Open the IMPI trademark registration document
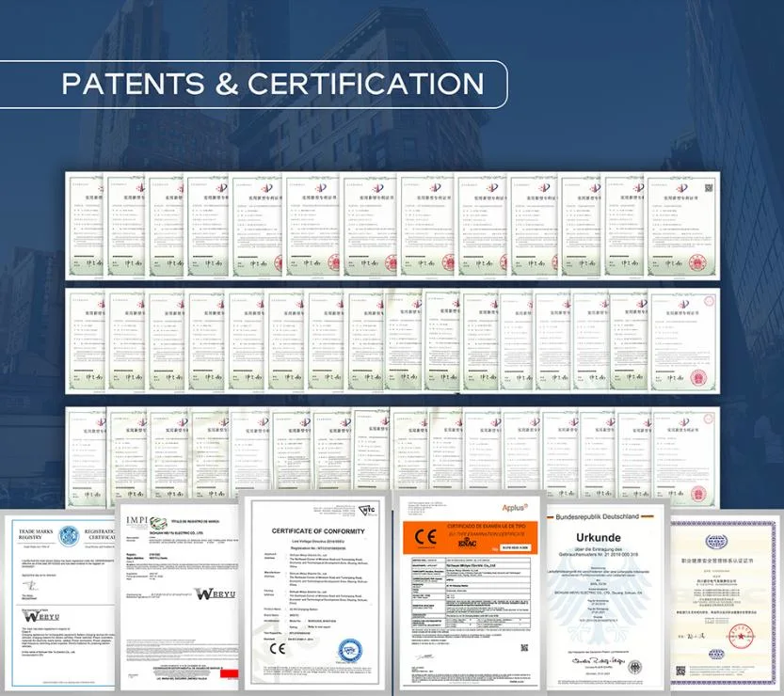This screenshot has height=696, width=784. [180, 597]
